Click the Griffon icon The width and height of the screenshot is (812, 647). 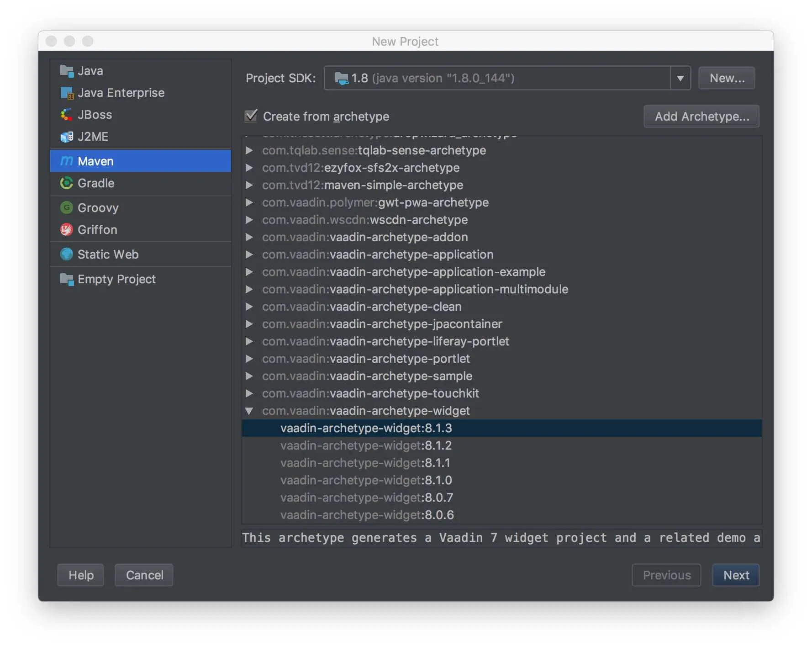pyautogui.click(x=67, y=230)
